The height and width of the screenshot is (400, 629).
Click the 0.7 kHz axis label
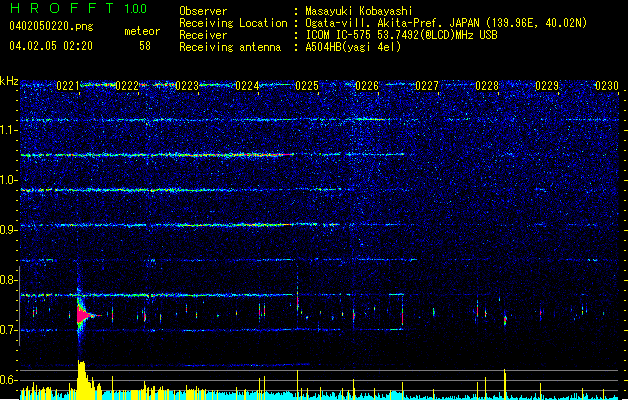9,330
